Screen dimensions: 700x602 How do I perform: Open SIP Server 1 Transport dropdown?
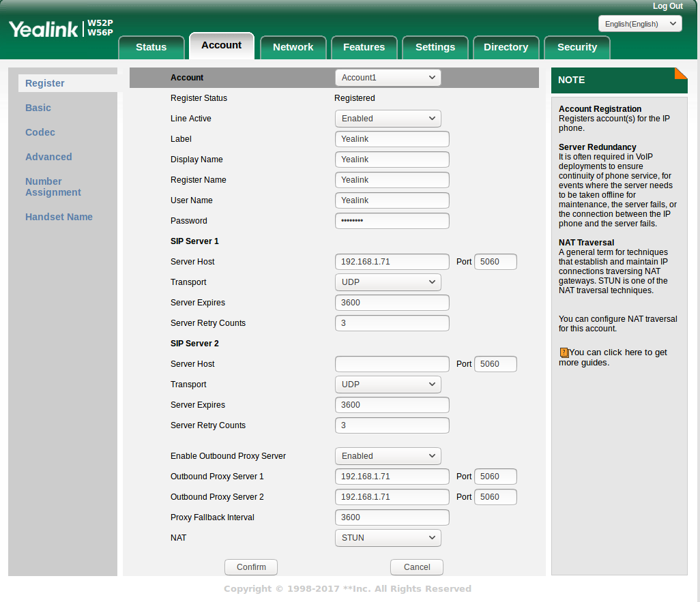(x=388, y=282)
